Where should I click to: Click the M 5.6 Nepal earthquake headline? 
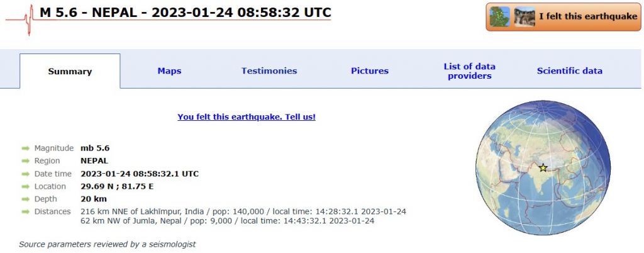point(185,13)
